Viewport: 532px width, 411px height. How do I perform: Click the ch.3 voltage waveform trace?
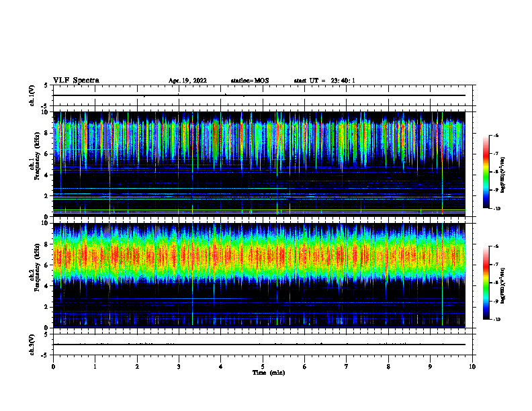259,345
